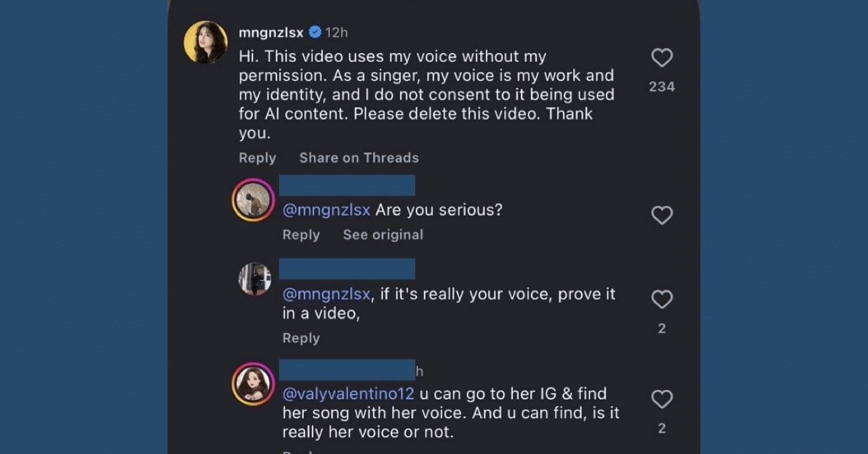Select the username mngnzlsx

270,31
